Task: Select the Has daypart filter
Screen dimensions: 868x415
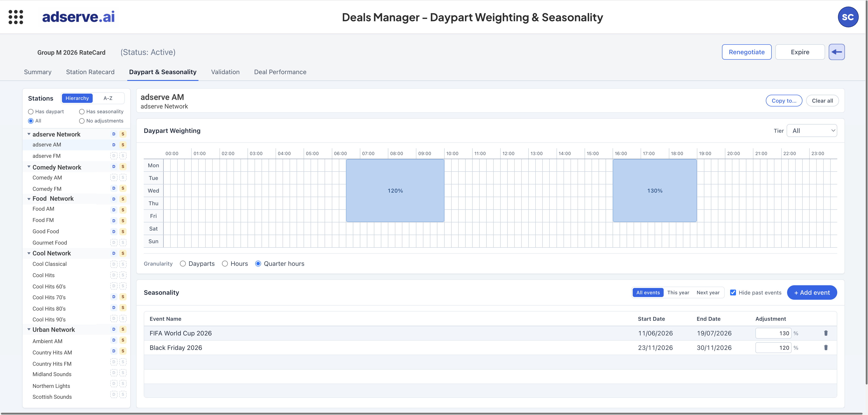Action: [x=31, y=111]
